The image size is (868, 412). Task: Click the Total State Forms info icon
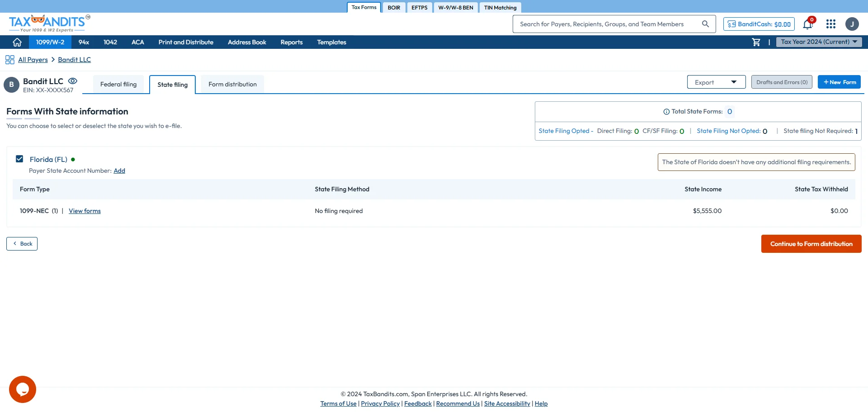click(666, 112)
